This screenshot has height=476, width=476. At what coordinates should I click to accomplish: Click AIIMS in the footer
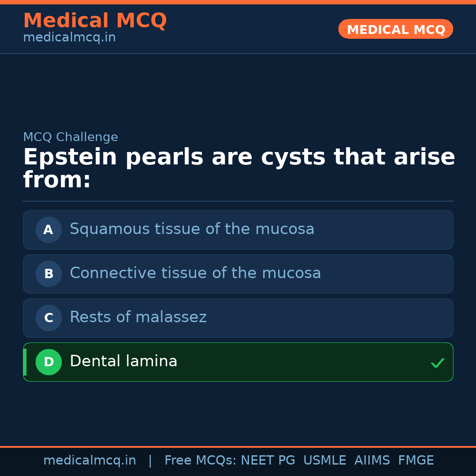click(372, 461)
